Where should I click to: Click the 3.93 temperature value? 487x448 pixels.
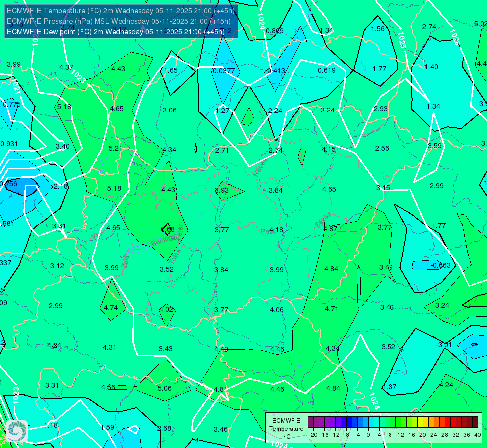coord(222,190)
